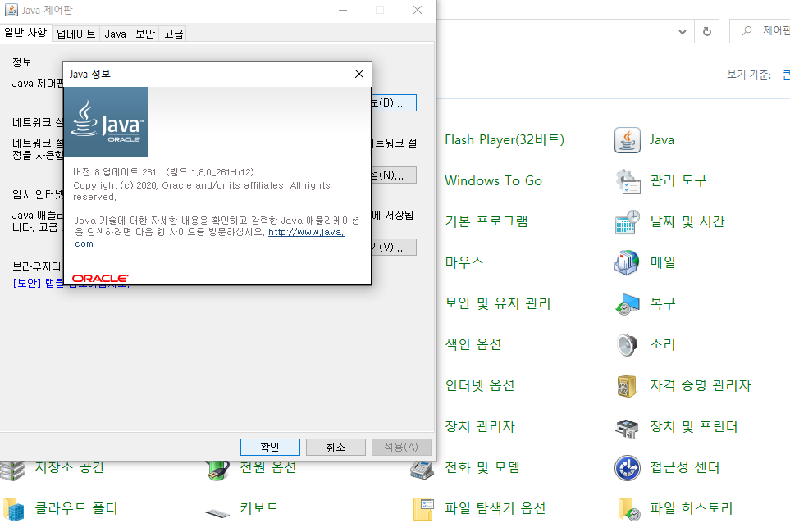
Task: Open the 전원 옵션 icon
Action: (x=217, y=470)
